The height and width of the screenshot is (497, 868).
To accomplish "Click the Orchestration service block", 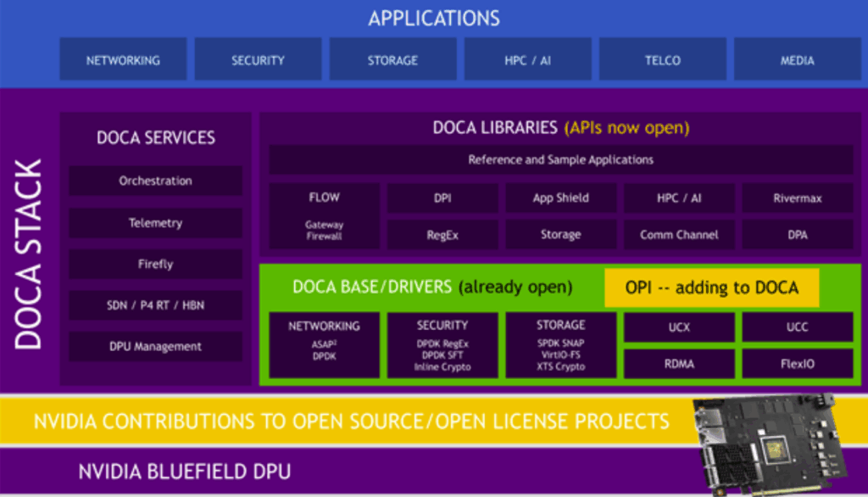I will click(155, 181).
